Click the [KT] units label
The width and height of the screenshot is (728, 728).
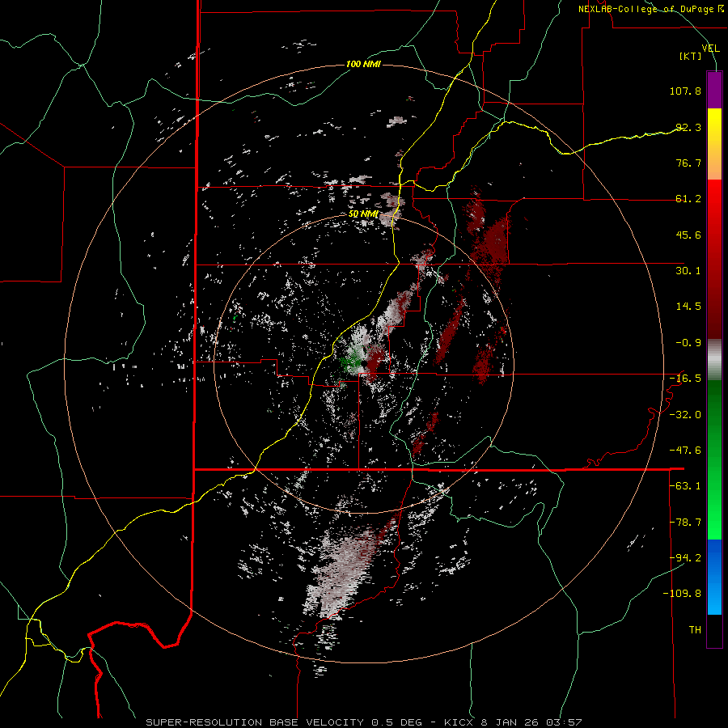click(691, 56)
